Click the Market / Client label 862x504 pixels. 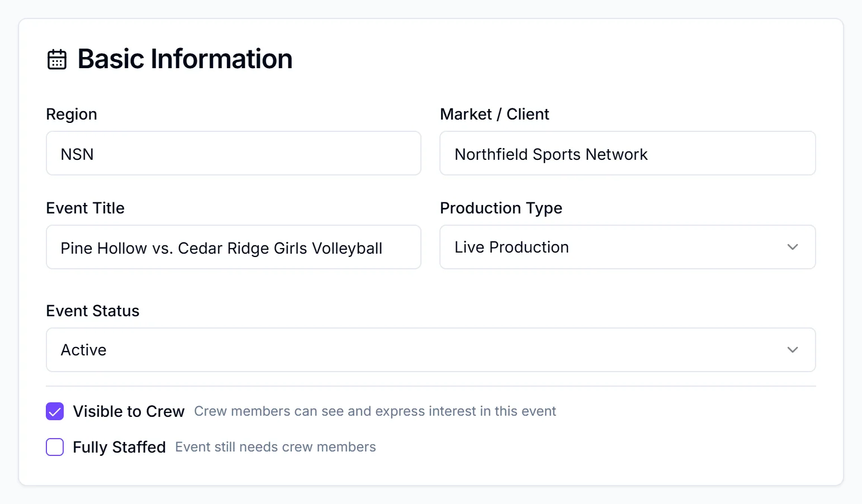[x=495, y=114]
